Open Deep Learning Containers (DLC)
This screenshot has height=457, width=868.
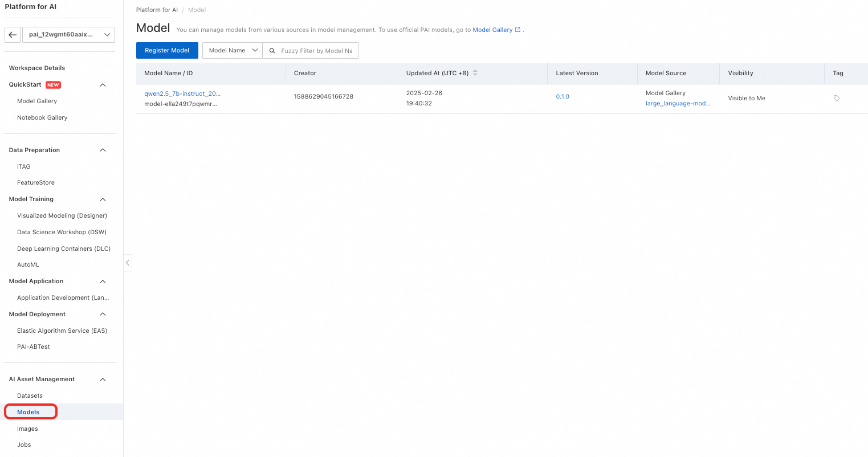click(64, 248)
